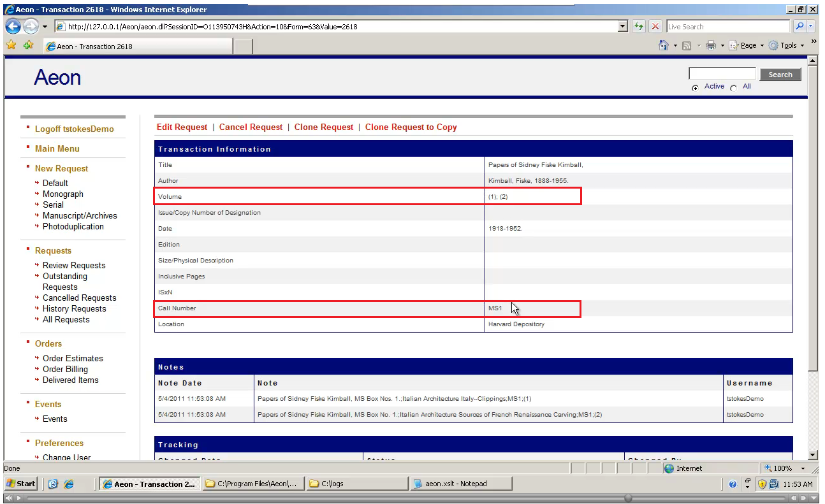
Task: Click the Print icon in command bar
Action: 710,45
